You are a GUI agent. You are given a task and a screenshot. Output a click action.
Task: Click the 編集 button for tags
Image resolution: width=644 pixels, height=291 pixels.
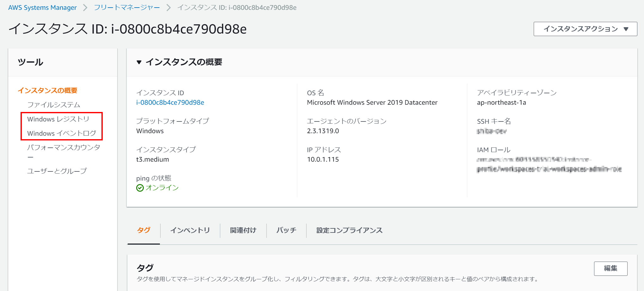click(x=610, y=269)
